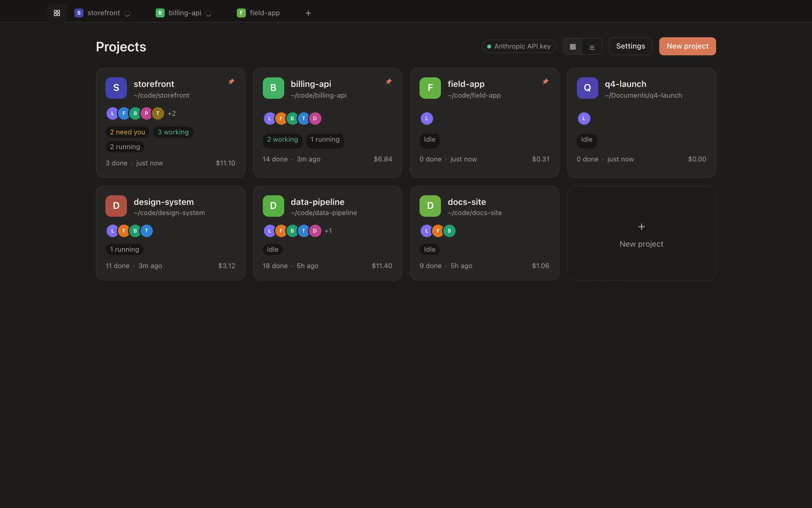Click the orange New project button
Image resolution: width=812 pixels, height=508 pixels.
click(x=687, y=46)
